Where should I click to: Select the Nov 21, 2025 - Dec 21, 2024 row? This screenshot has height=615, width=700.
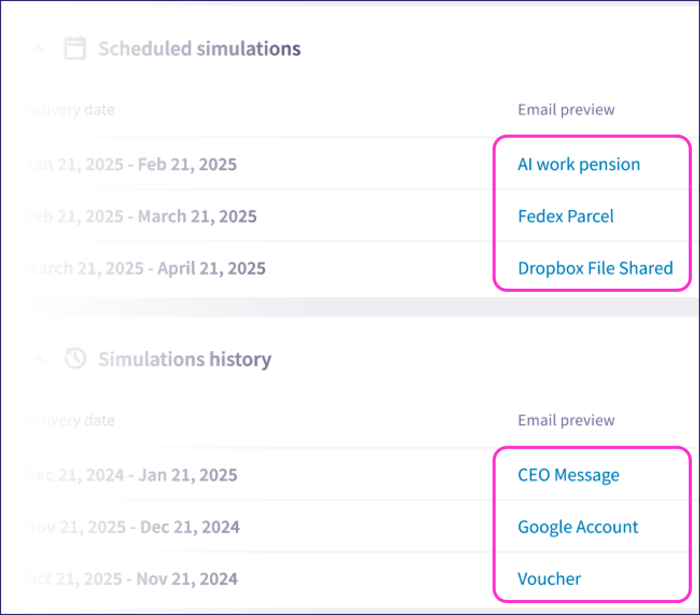pyautogui.click(x=133, y=527)
